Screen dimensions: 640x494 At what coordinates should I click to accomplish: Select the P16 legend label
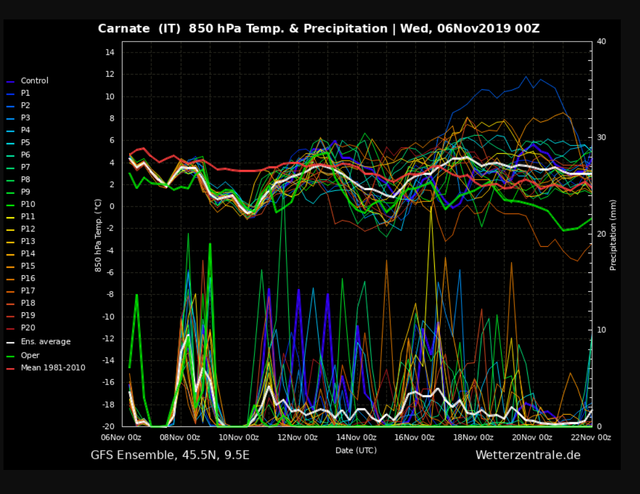pos(28,278)
